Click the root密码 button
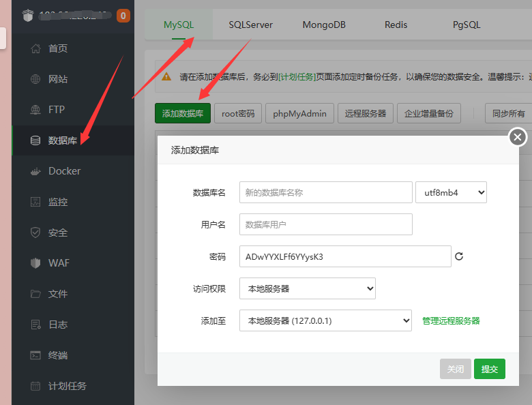The height and width of the screenshot is (405, 532). click(238, 113)
